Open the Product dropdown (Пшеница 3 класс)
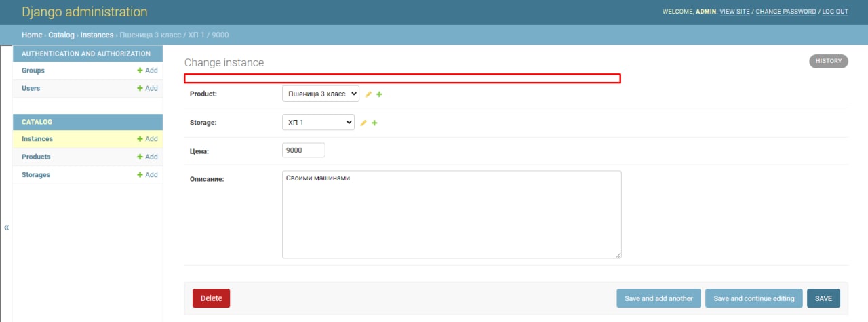868x322 pixels. (x=321, y=94)
